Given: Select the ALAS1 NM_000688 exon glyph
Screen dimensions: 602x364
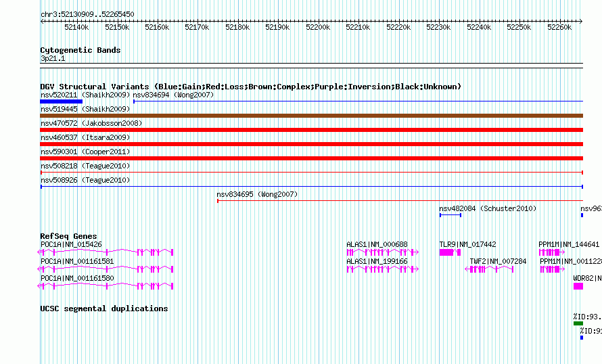Looking at the screenshot, I should pos(382,252).
